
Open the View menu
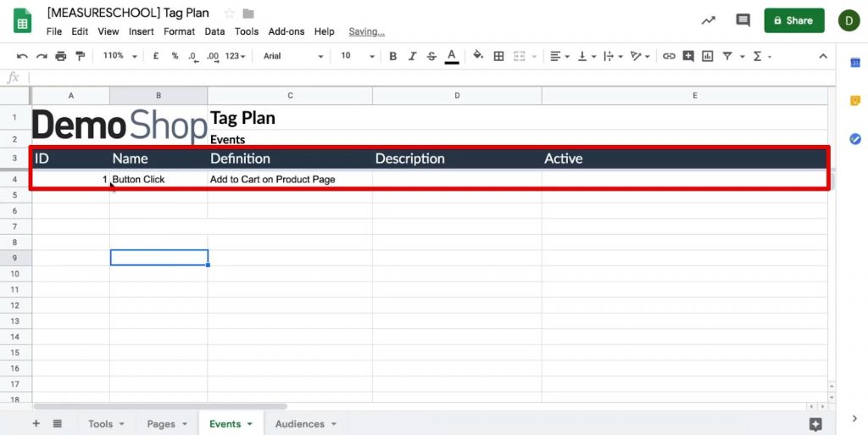point(108,31)
